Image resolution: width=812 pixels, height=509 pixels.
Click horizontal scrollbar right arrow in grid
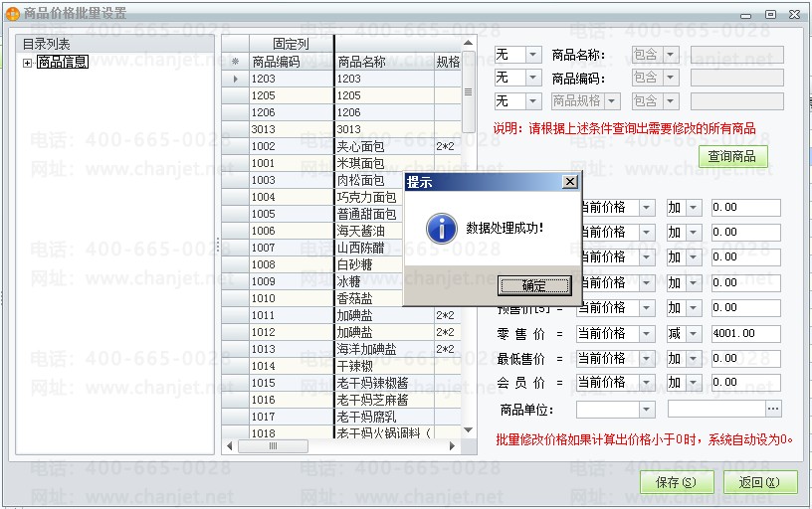(x=453, y=446)
